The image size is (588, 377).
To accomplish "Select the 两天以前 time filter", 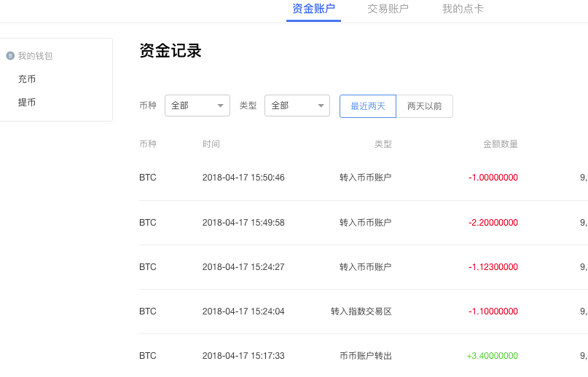I will click(424, 106).
